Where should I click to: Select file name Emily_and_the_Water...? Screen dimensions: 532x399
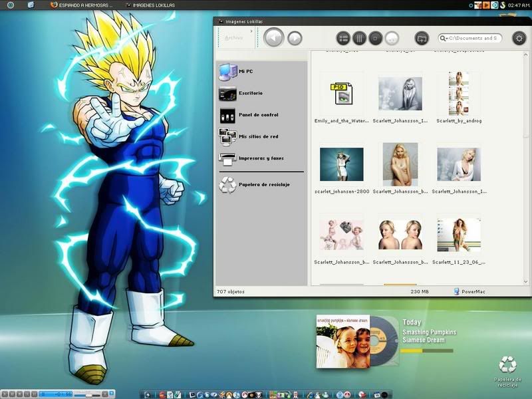(x=341, y=121)
